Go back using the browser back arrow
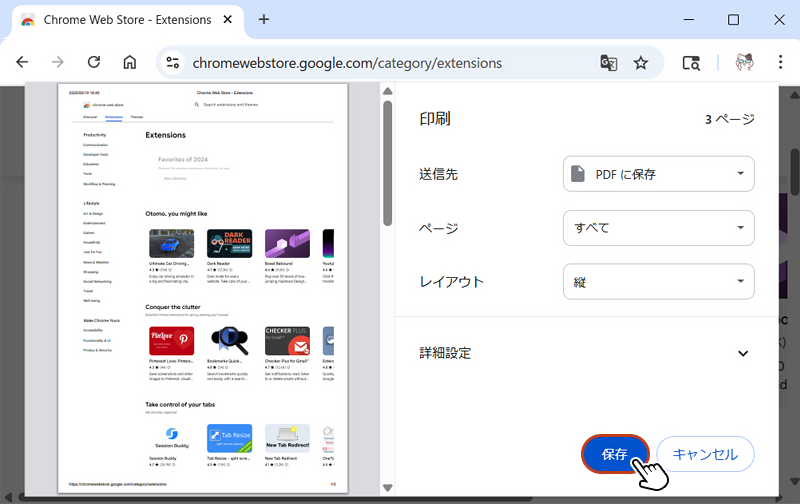The image size is (800, 504). click(22, 62)
